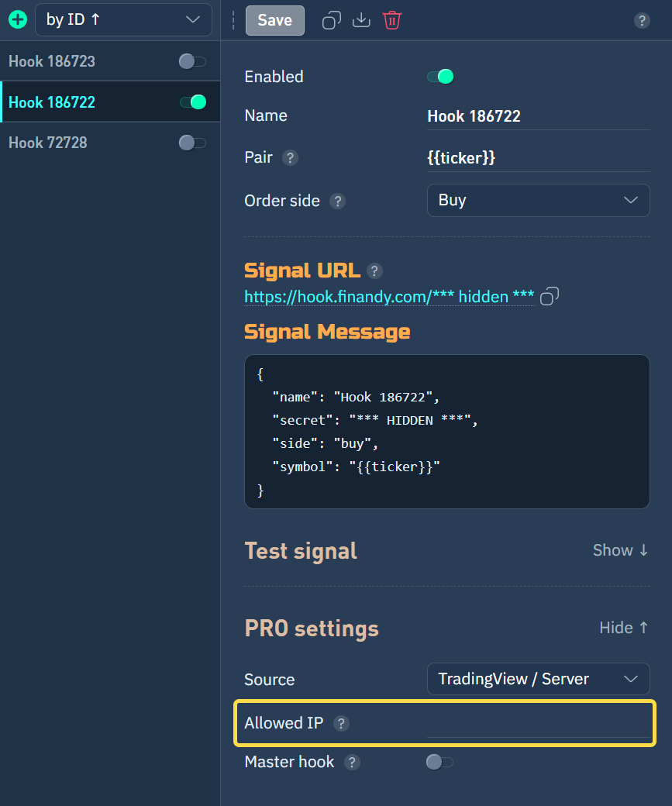Click the download icon in toolbar
Image resolution: width=672 pixels, height=806 pixels.
361,20
